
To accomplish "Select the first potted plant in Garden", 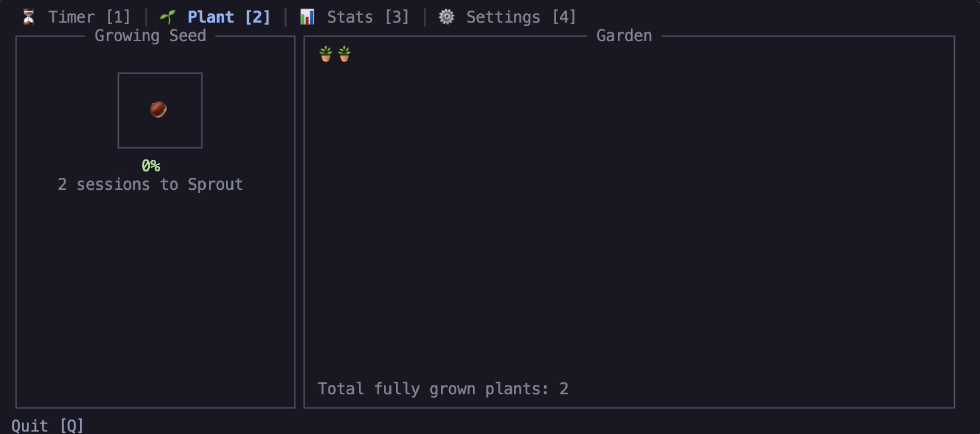I will (326, 54).
